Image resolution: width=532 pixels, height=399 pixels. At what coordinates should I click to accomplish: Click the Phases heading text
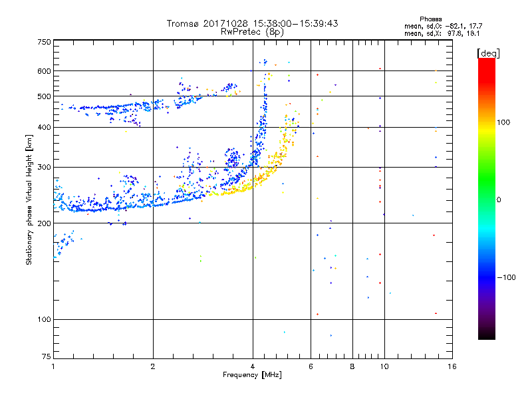pyautogui.click(x=430, y=19)
